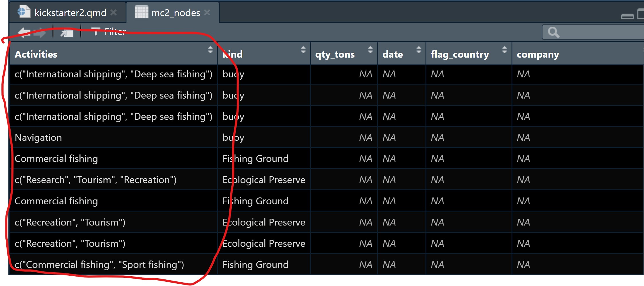Sort by the kind column arrows
Screen dimensions: 644x286
coord(303,50)
